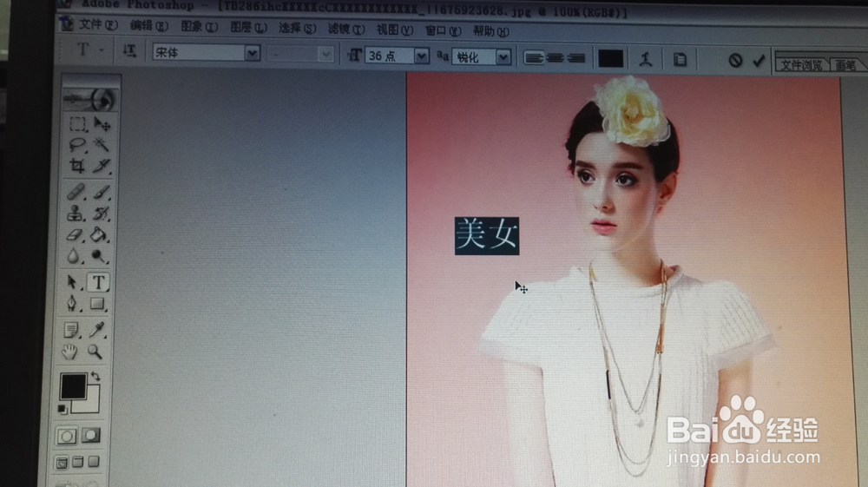
Task: Open the 编辑 menu
Action: pos(149,26)
